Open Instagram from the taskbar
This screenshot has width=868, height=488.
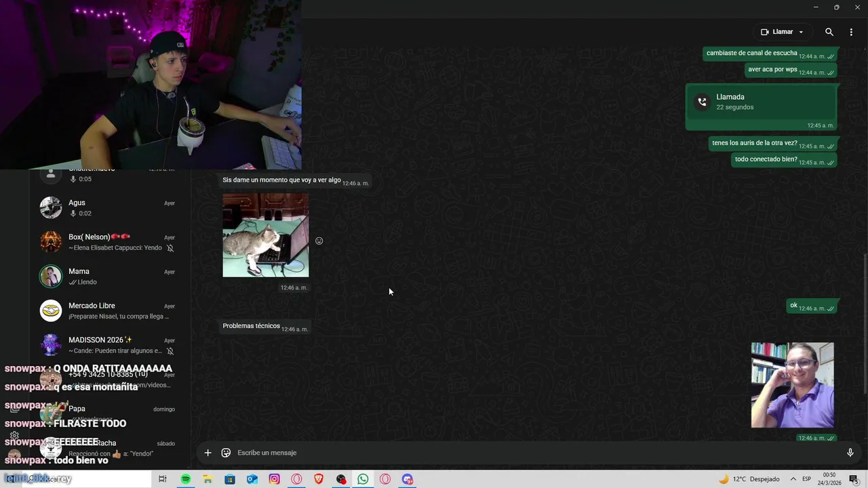(274, 479)
